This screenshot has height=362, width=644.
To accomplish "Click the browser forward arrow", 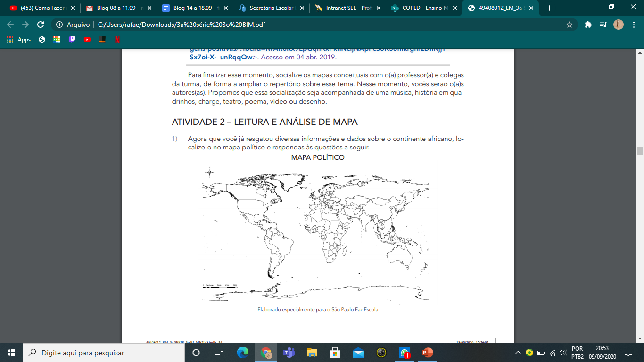I will [x=25, y=25].
